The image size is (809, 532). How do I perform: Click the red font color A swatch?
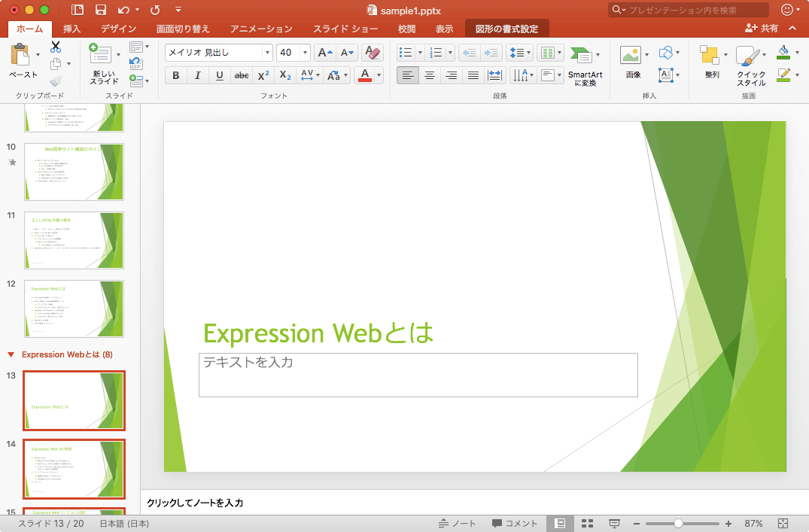(x=365, y=75)
